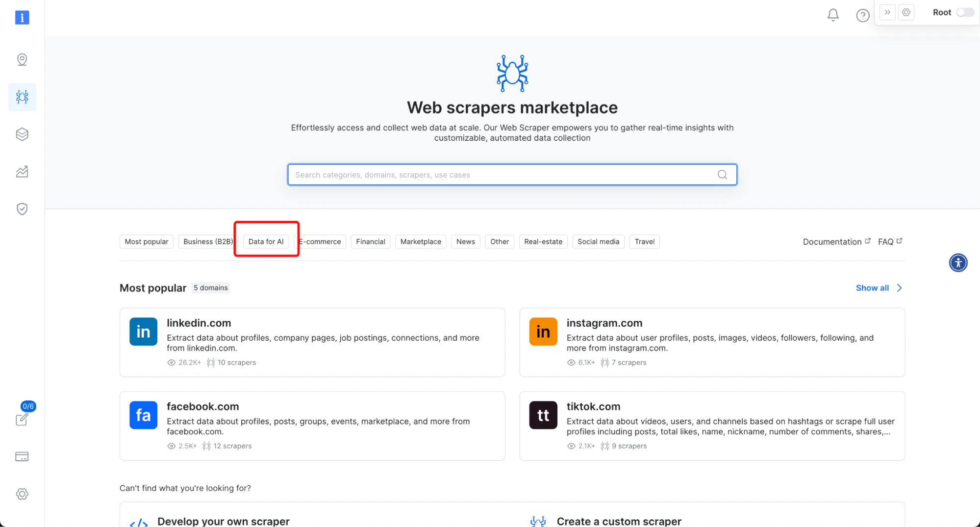
Task: Open the chart insights sidebar icon
Action: (x=22, y=171)
